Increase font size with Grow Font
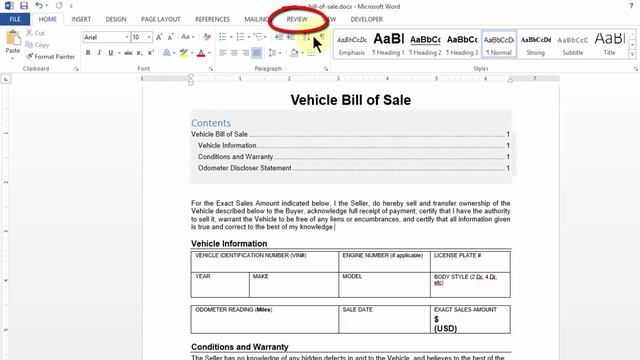 click(x=159, y=37)
